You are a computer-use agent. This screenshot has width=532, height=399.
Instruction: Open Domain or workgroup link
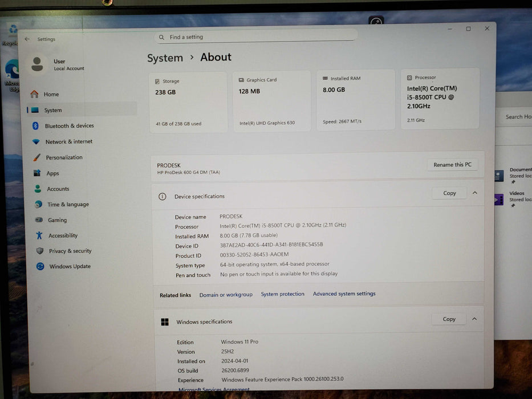tap(226, 295)
